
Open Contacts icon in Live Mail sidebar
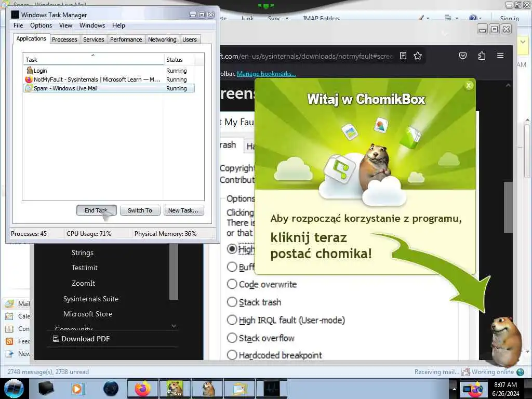(10, 329)
